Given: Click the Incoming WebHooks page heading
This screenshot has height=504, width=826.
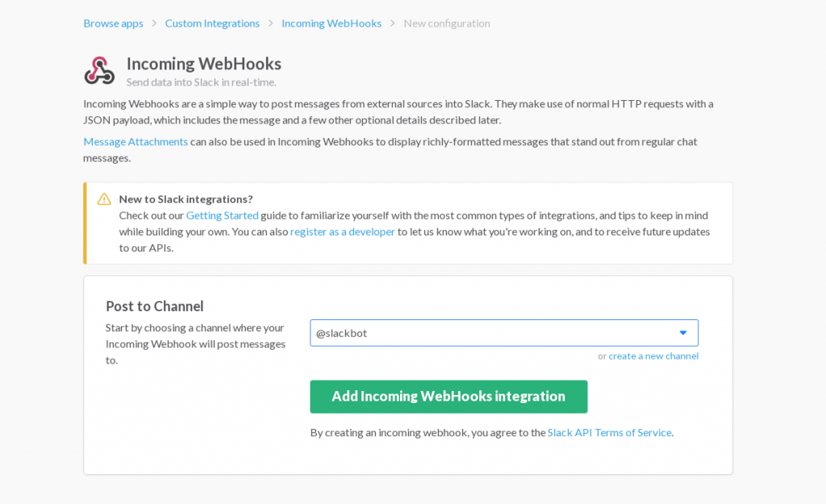Looking at the screenshot, I should coord(203,64).
